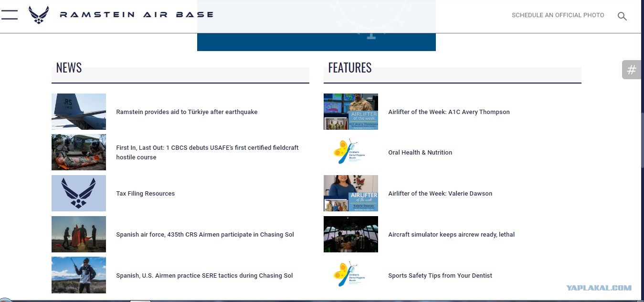This screenshot has width=644, height=302.
Task: Read Ramstein provides aid to Türkiye article
Action: coord(187,112)
